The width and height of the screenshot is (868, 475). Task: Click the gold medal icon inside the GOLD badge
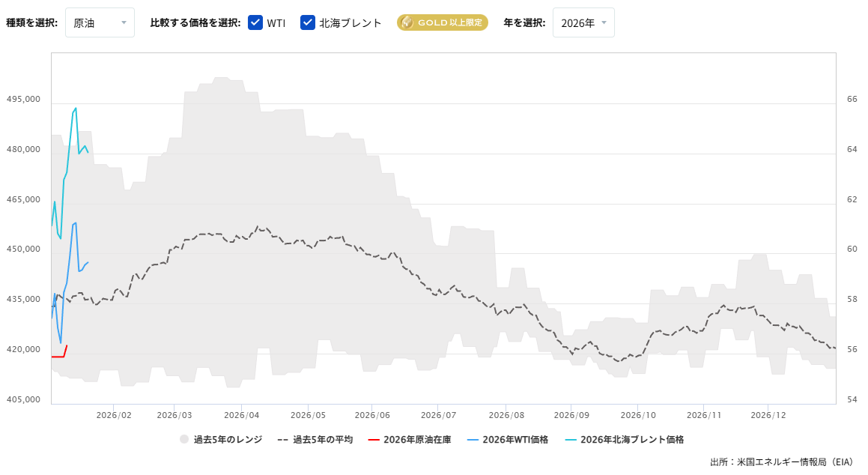pos(407,22)
